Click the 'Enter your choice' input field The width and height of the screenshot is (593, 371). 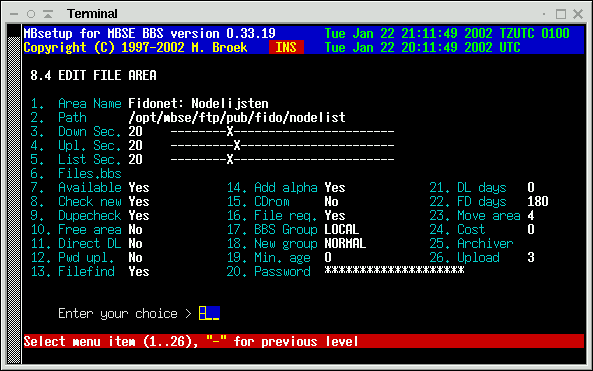tap(209, 314)
